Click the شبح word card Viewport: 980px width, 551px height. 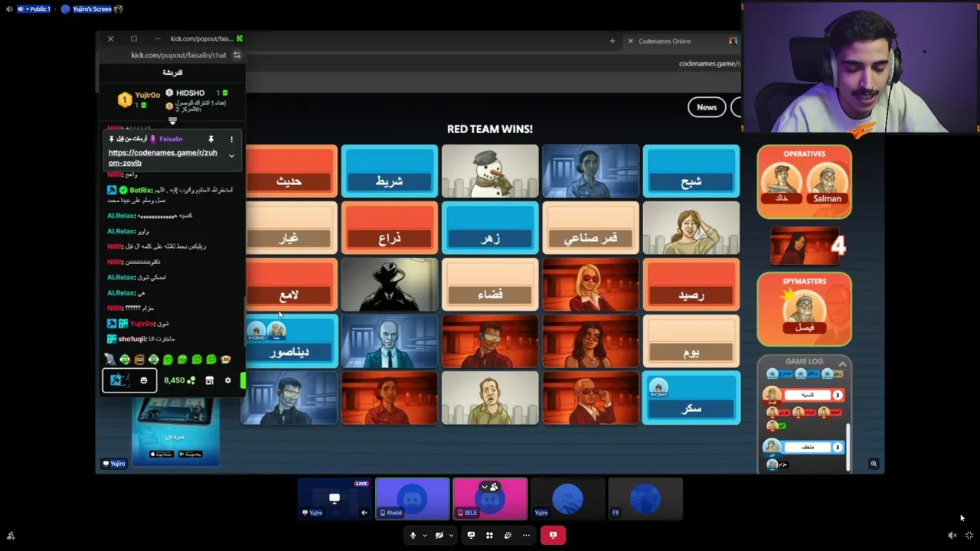tap(691, 171)
